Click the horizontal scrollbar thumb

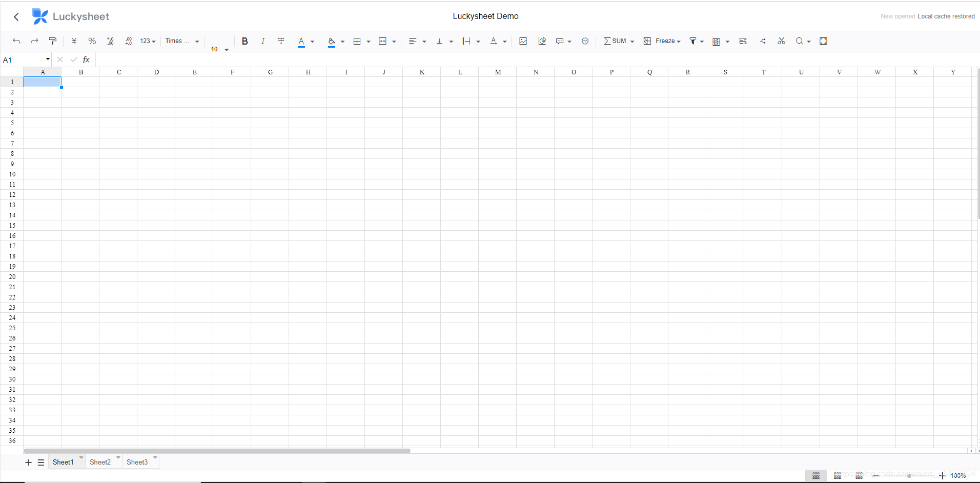pos(217,451)
